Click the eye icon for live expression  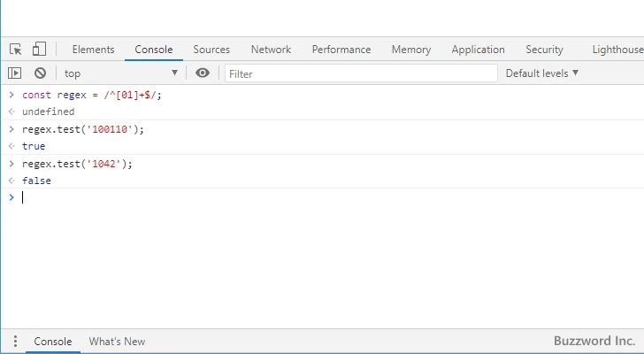(203, 73)
